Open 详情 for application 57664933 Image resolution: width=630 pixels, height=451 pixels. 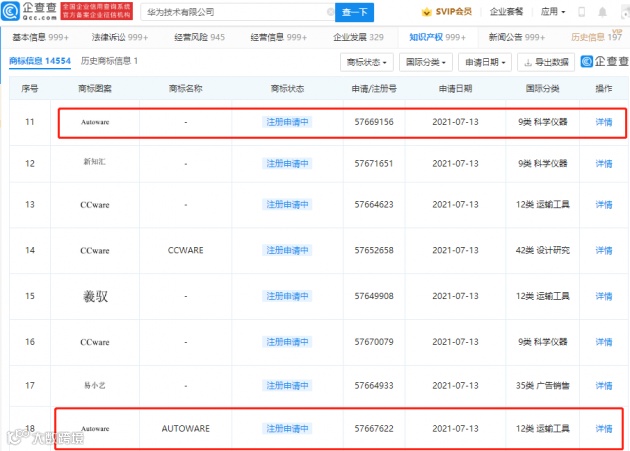coord(603,386)
